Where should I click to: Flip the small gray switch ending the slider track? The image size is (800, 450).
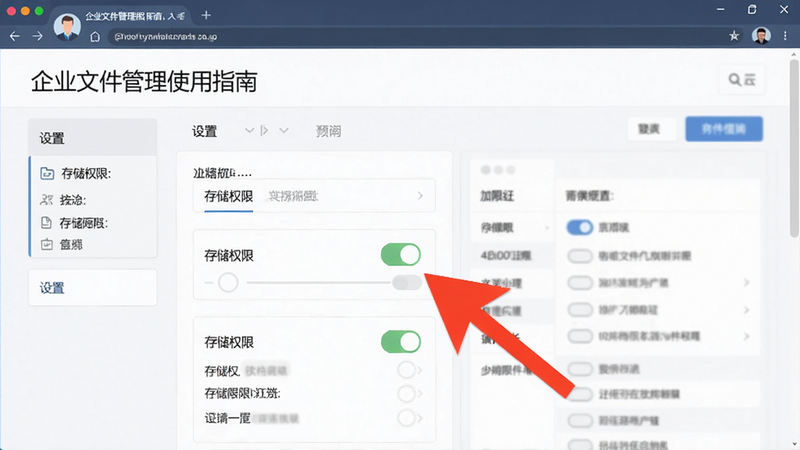[407, 282]
